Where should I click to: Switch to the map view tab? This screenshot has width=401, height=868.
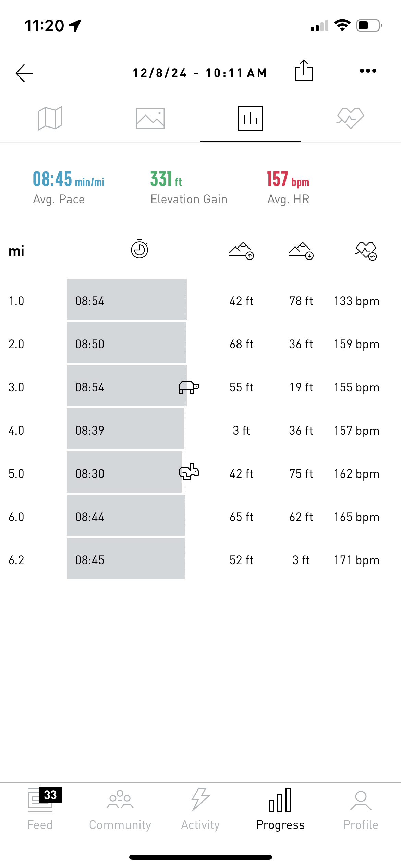50,118
